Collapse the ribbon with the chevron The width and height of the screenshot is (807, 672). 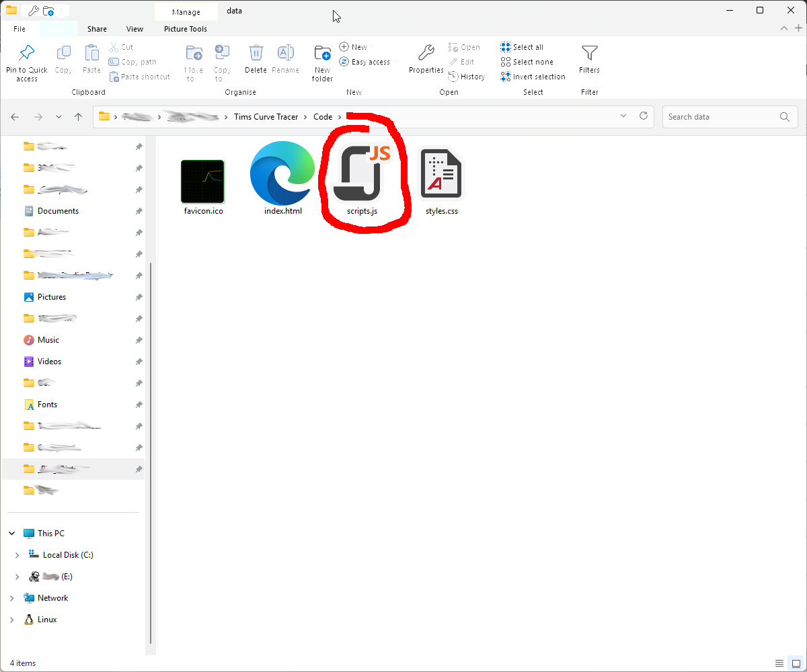point(784,29)
